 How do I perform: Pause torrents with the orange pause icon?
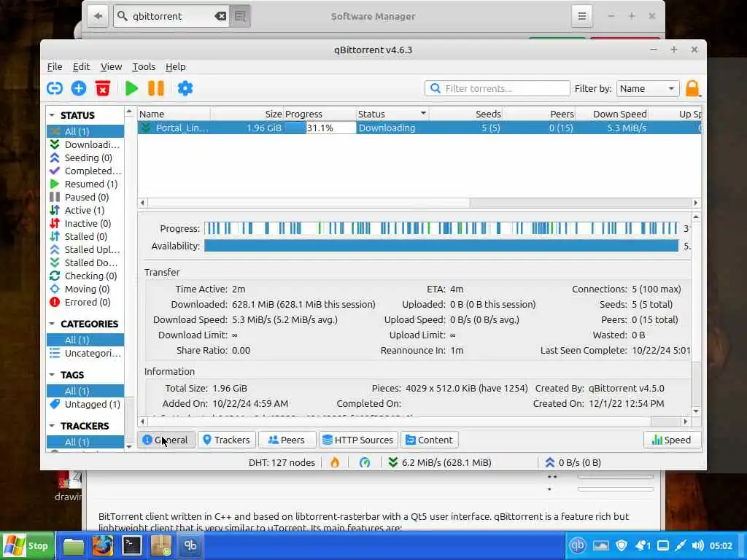pyautogui.click(x=156, y=88)
